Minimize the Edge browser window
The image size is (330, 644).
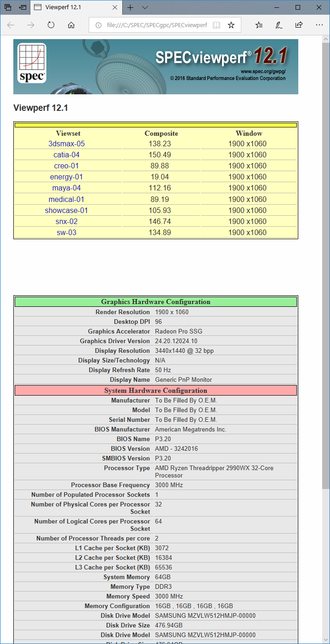coord(276,7)
